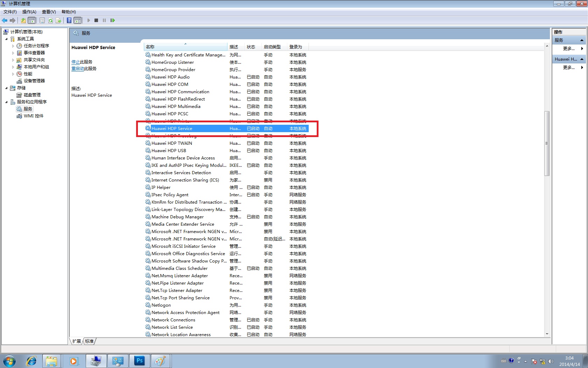Open Windows Explorer from the taskbar
Screen dimensions: 588x368
[51, 361]
